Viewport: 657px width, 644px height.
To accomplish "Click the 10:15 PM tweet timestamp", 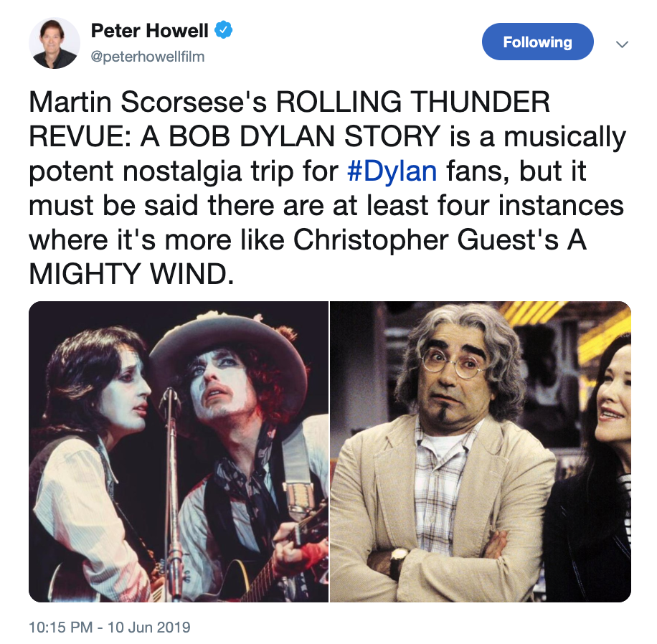I will click(x=61, y=627).
